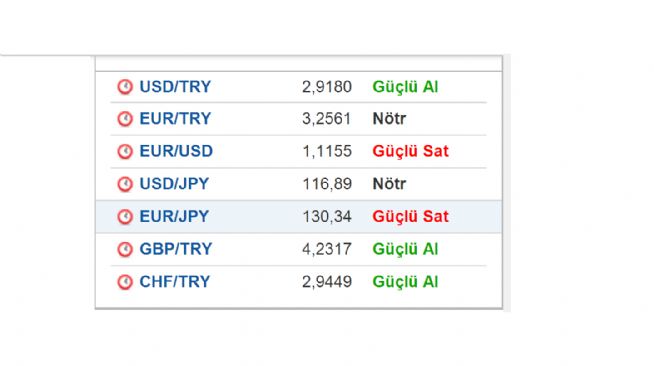Click the clock icon beside USD/JPY
The width and height of the screenshot is (654, 366).
(x=125, y=184)
